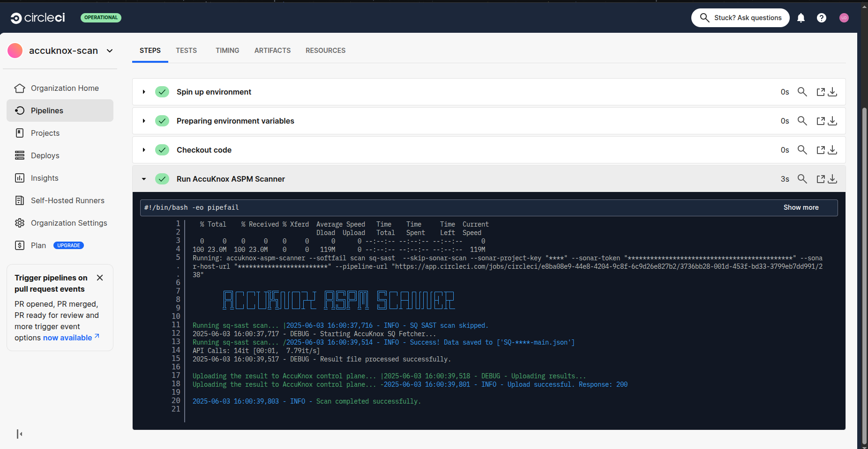The height and width of the screenshot is (449, 868).
Task: Open AccuKnox ASPM Scanner output in new tab
Action: point(821,179)
